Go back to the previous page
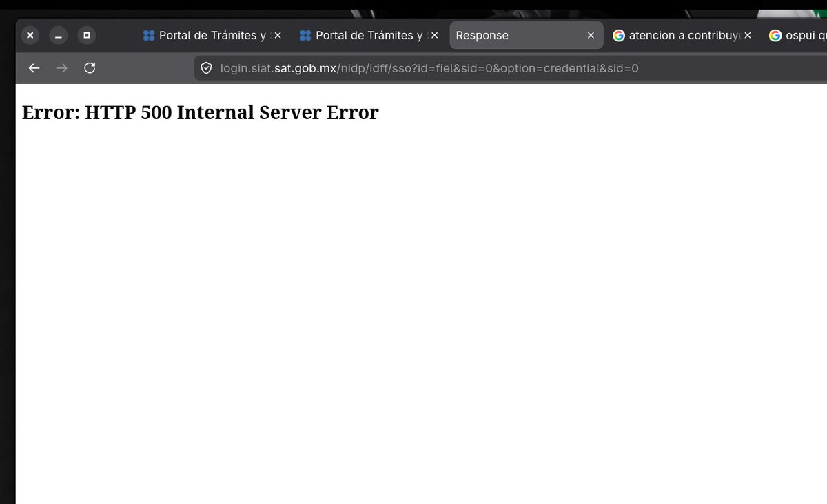Image resolution: width=827 pixels, height=504 pixels. tap(34, 68)
